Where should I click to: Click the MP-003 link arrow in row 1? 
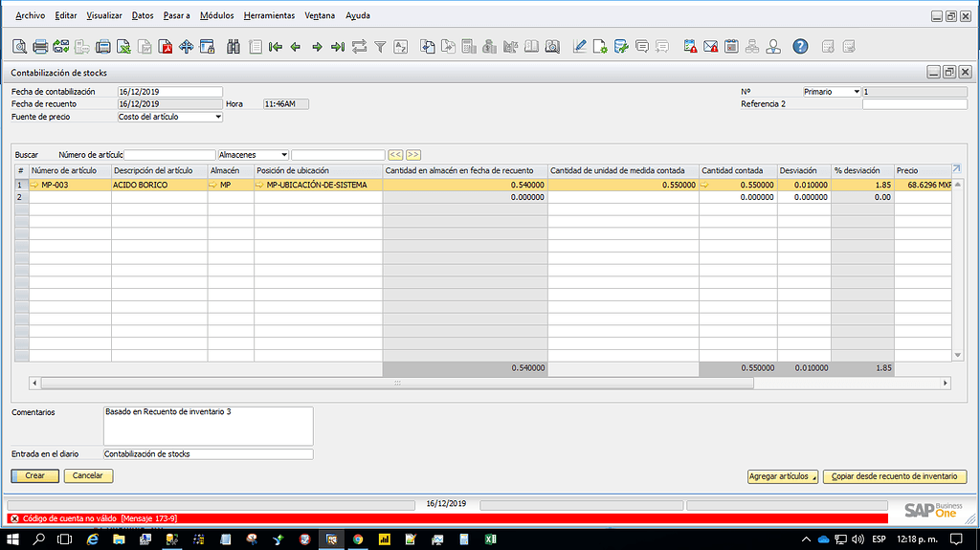[x=35, y=185]
